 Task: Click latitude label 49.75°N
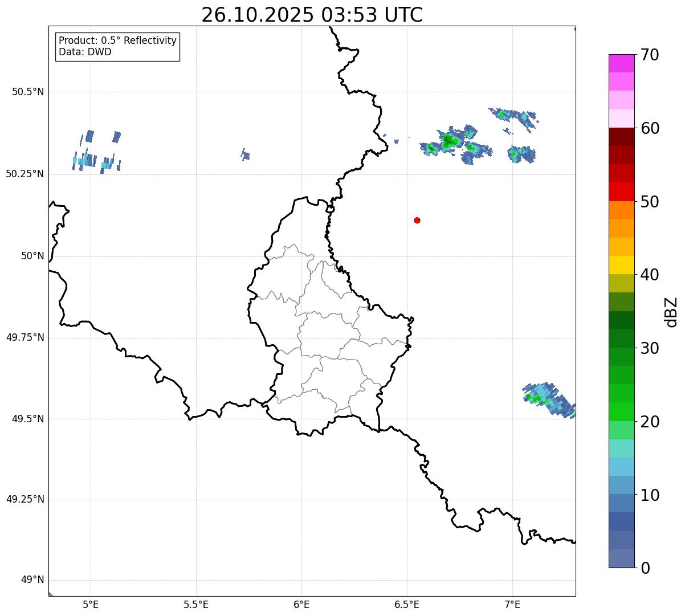click(25, 337)
